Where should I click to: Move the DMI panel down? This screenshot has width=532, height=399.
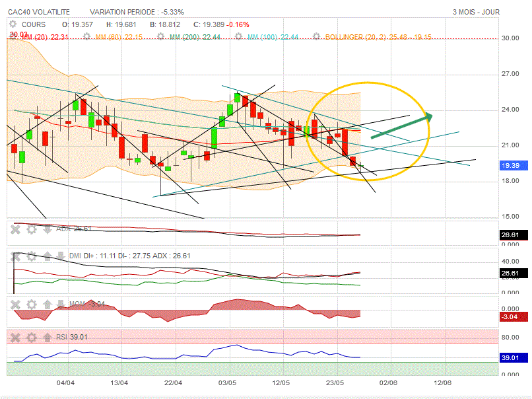[60, 256]
